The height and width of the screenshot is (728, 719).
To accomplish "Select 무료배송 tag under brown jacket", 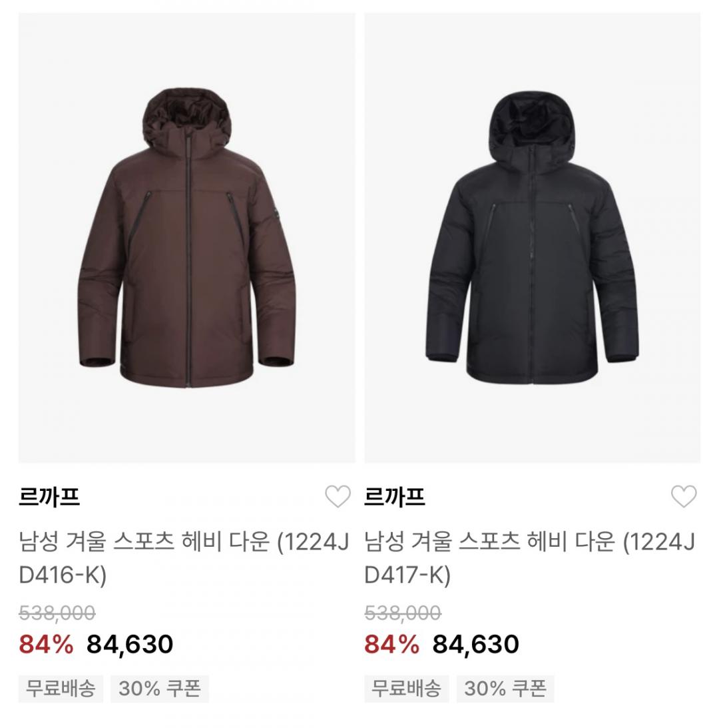I will coord(61,689).
